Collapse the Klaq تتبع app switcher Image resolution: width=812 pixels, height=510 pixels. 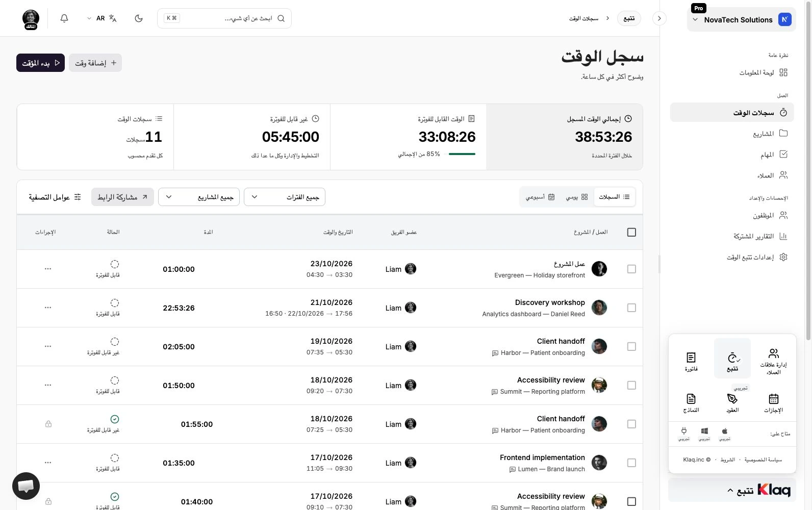(732, 490)
